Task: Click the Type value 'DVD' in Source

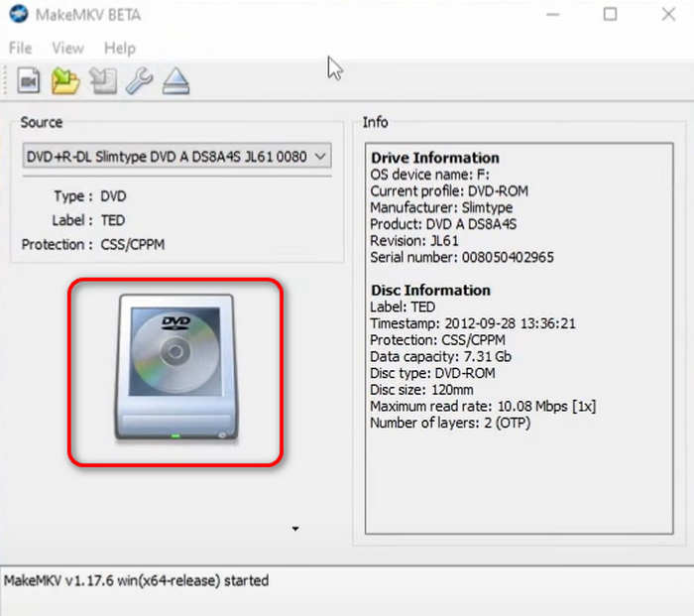Action: pos(113,196)
